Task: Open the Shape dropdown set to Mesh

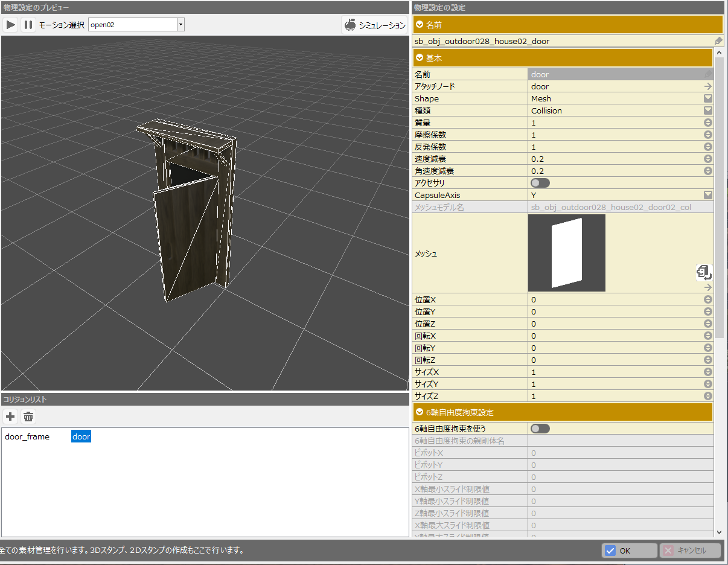Action: (x=708, y=98)
